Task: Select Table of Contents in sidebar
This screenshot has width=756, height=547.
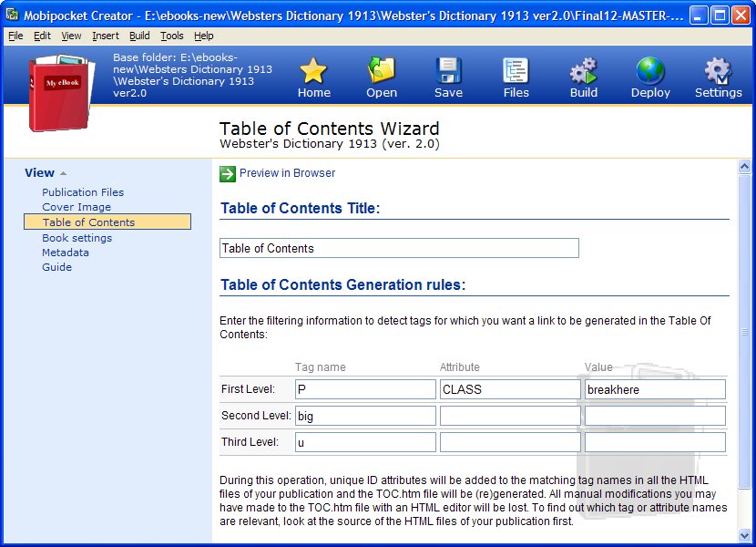Action: coord(107,222)
